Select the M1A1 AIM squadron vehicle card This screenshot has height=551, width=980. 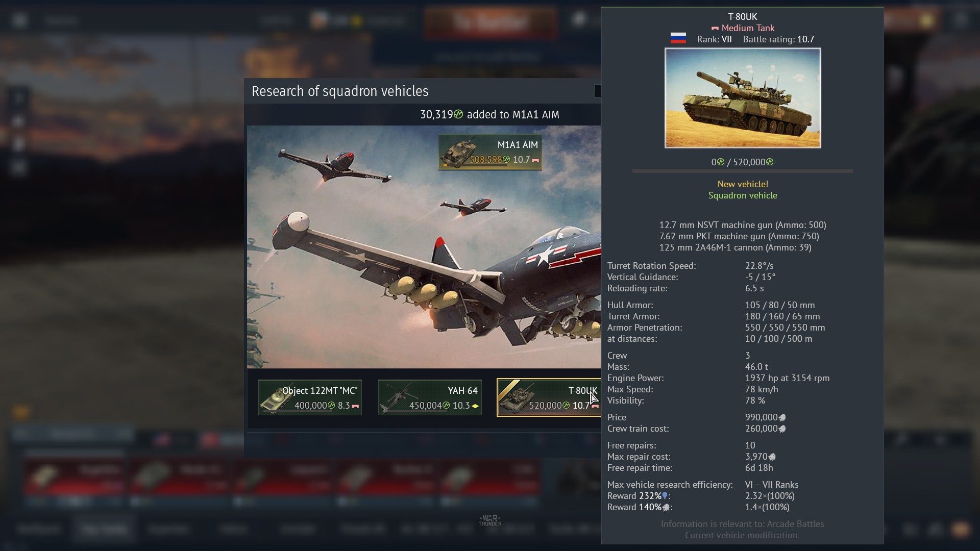pyautogui.click(x=490, y=152)
